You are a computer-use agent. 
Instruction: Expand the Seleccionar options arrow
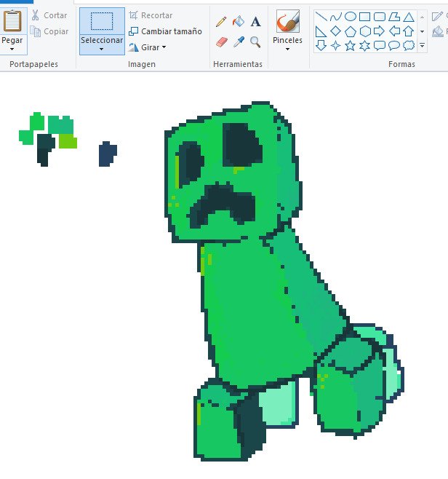(x=101, y=49)
